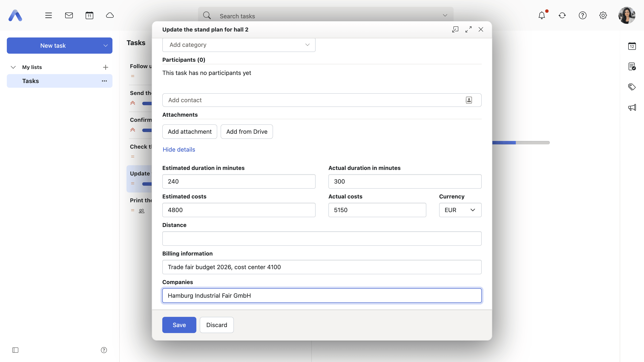Open the megaphone announcements icon
This screenshot has width=644, height=362.
(x=632, y=108)
